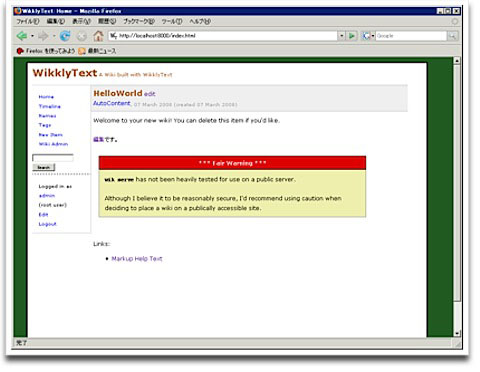
Task: Click the Firefox logo in title bar
Action: coord(18,11)
